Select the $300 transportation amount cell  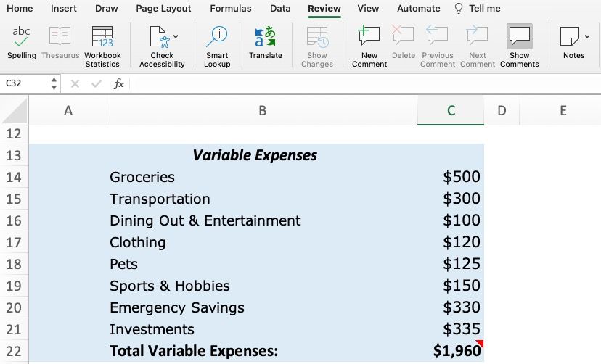(451, 199)
